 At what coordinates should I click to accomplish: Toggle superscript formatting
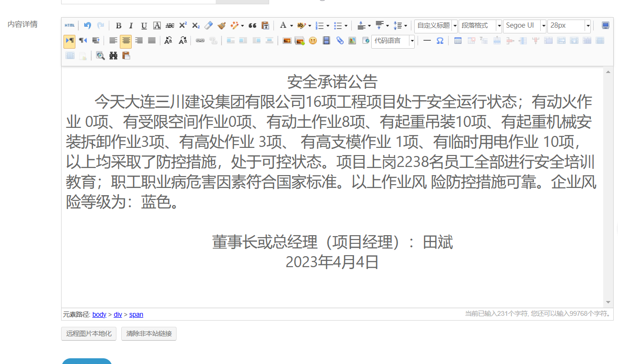[183, 25]
